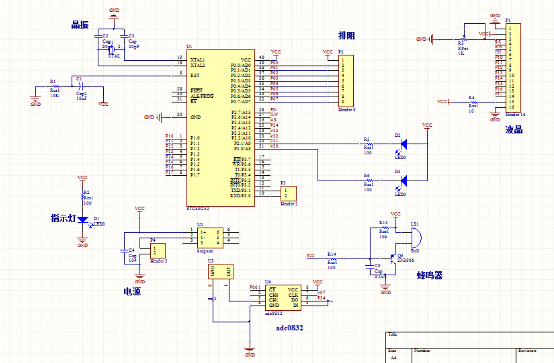The image size is (554, 363).
Task: Select LED diode D3 symbol
Action: (x=403, y=181)
